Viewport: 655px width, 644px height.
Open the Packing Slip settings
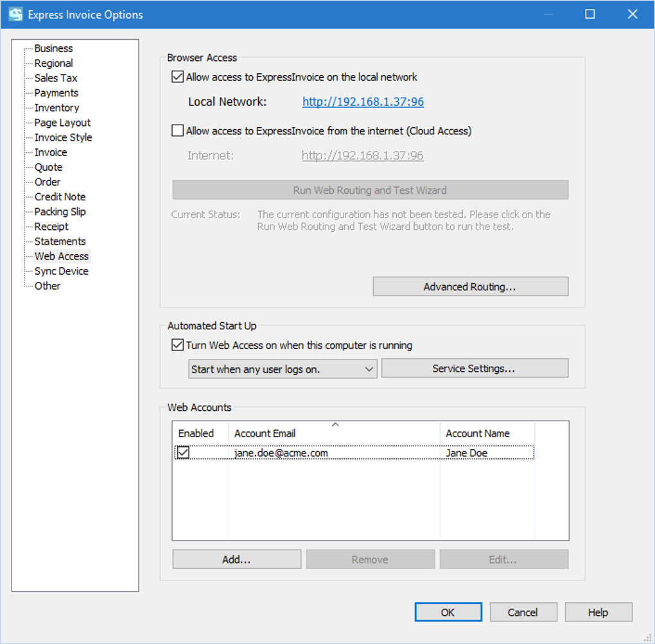tap(59, 211)
